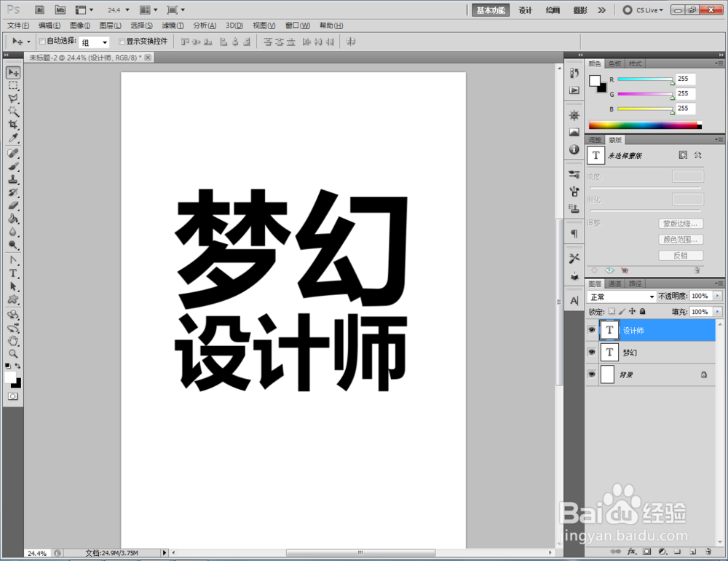Select the Quick Selection tool
Image resolution: width=728 pixels, height=561 pixels.
13,111
